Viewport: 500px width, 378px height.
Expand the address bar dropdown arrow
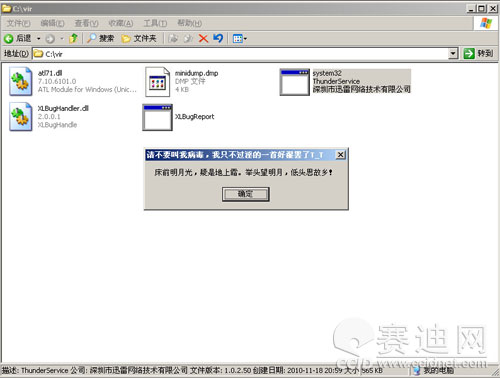click(453, 53)
